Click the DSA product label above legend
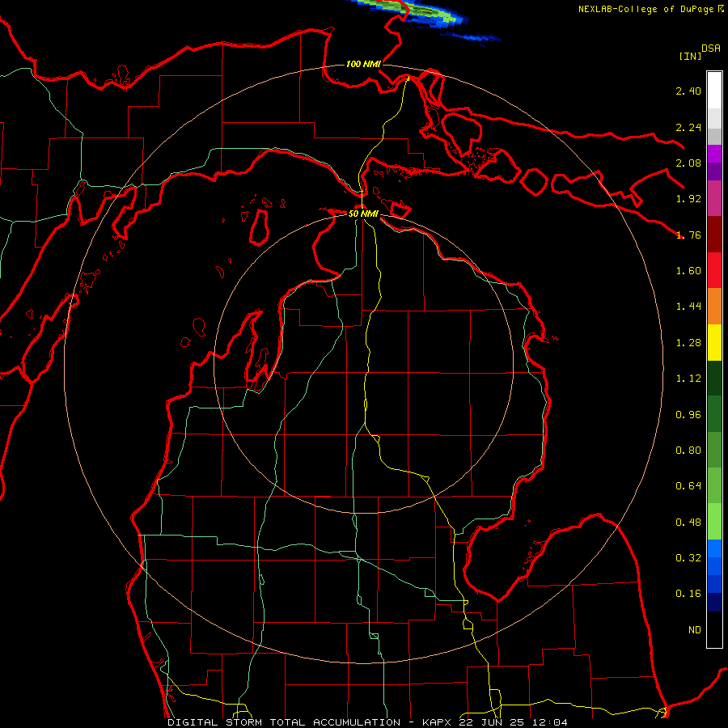This screenshot has height=728, width=728. (711, 49)
